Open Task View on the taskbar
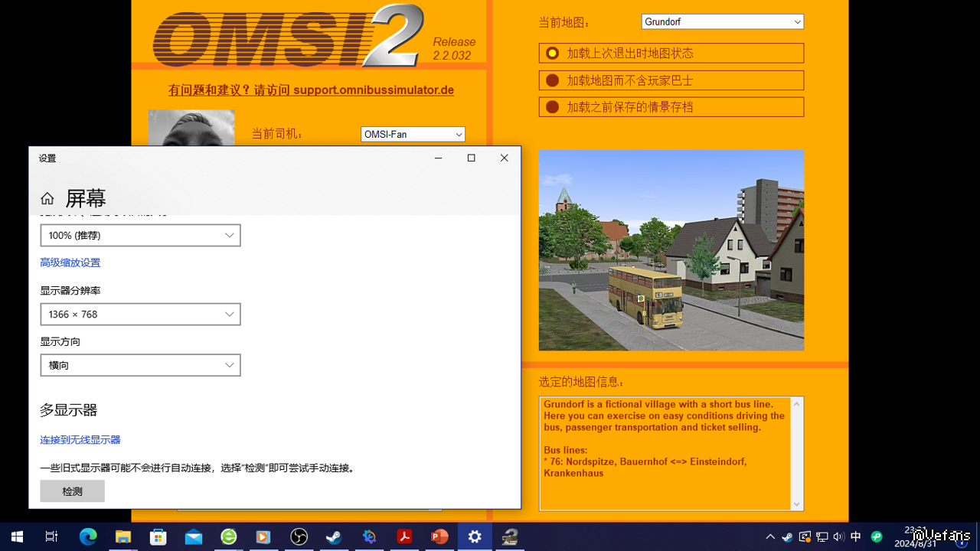 pyautogui.click(x=51, y=536)
